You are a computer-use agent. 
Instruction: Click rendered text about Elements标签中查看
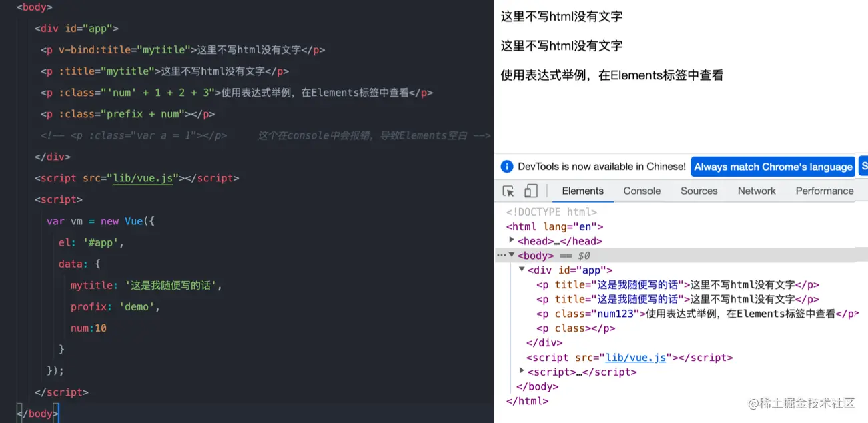612,75
